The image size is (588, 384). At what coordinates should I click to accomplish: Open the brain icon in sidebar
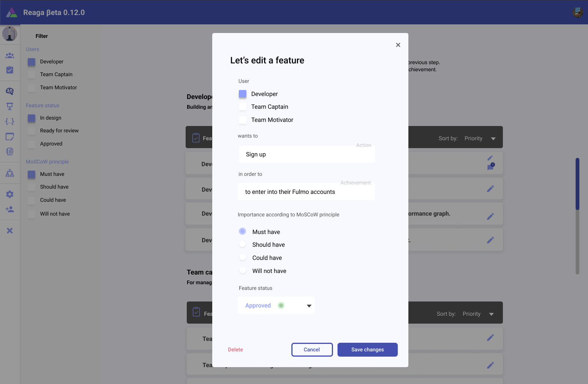tap(10, 91)
